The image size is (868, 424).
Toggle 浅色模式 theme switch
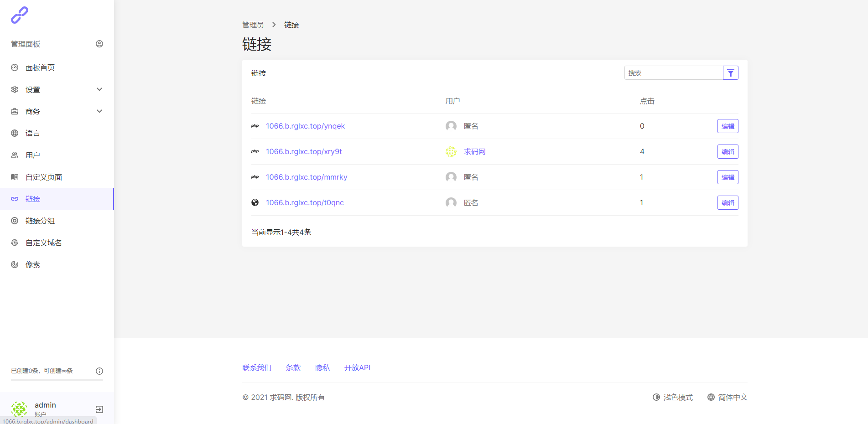[673, 397]
